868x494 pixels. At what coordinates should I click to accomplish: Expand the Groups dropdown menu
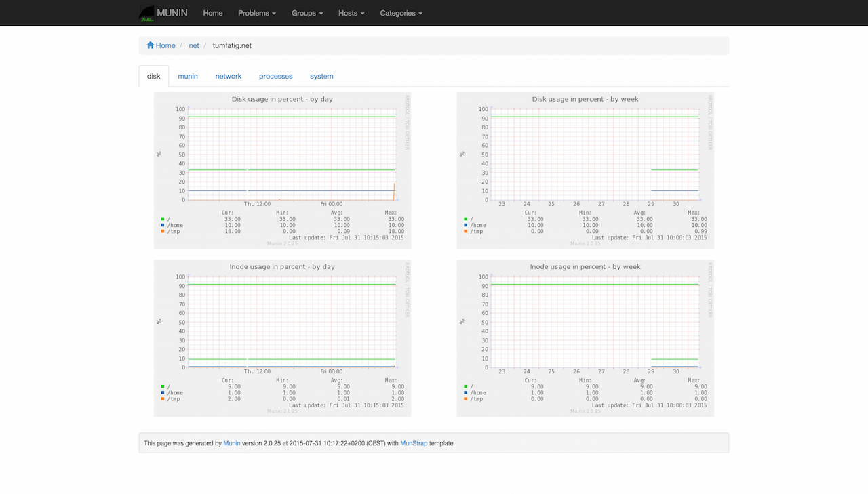coord(307,13)
